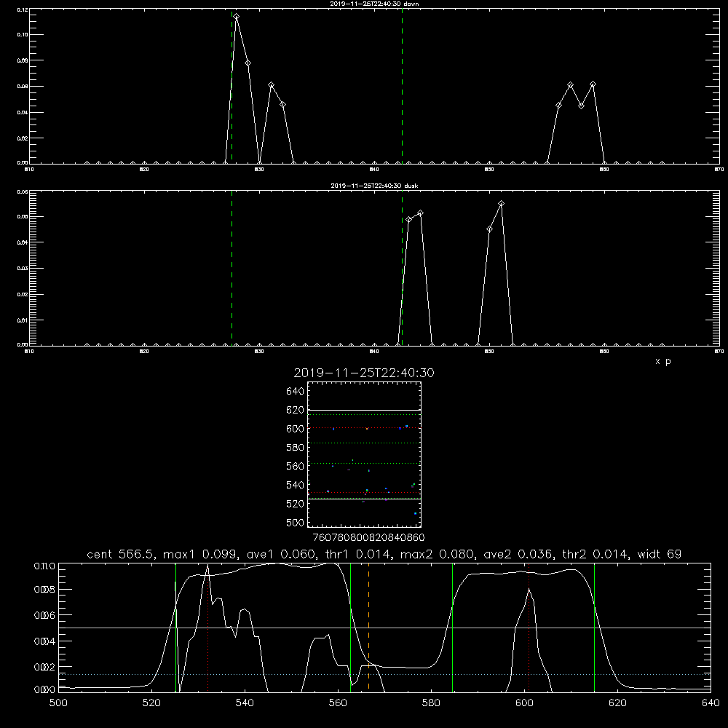Click the green vertical line near 615 in bottom plot
The image size is (728, 728).
point(594,627)
